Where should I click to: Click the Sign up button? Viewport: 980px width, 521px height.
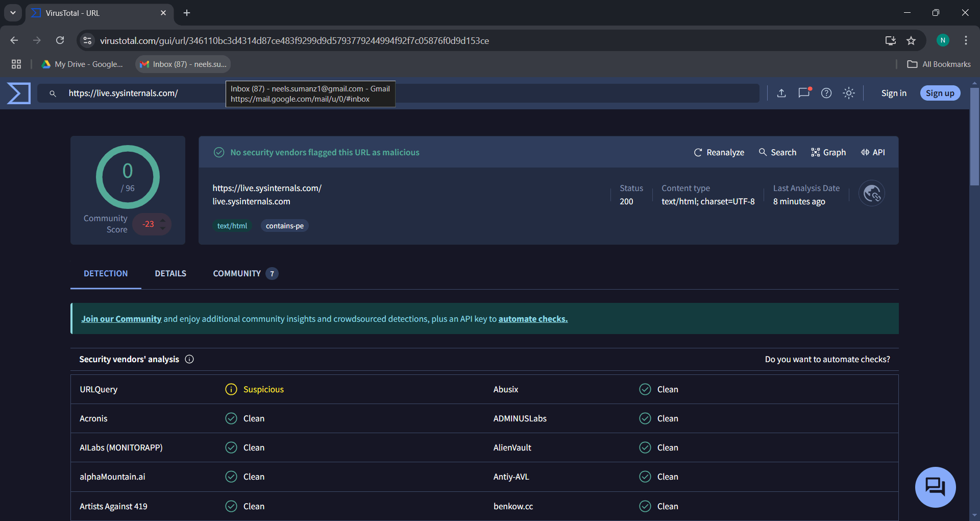point(940,93)
